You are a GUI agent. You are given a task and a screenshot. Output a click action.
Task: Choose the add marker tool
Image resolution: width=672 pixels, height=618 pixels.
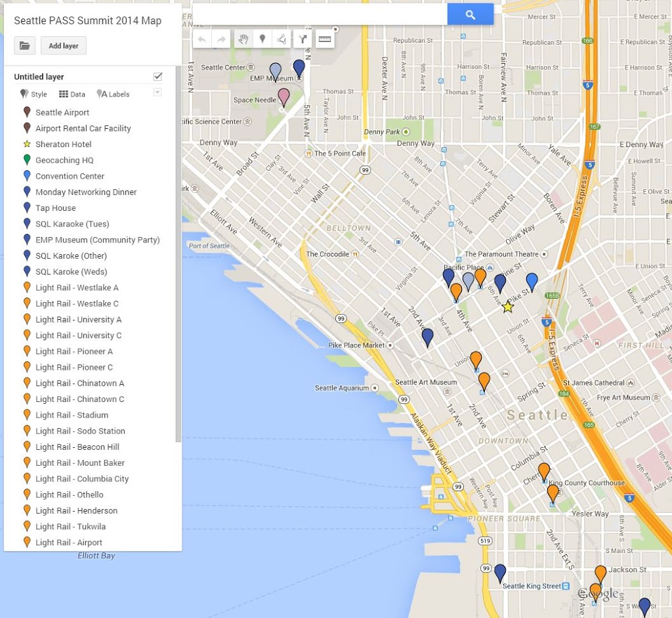(262, 39)
